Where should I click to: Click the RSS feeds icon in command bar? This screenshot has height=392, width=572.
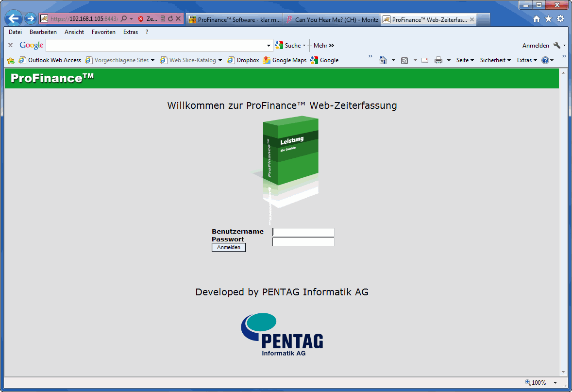tap(404, 60)
